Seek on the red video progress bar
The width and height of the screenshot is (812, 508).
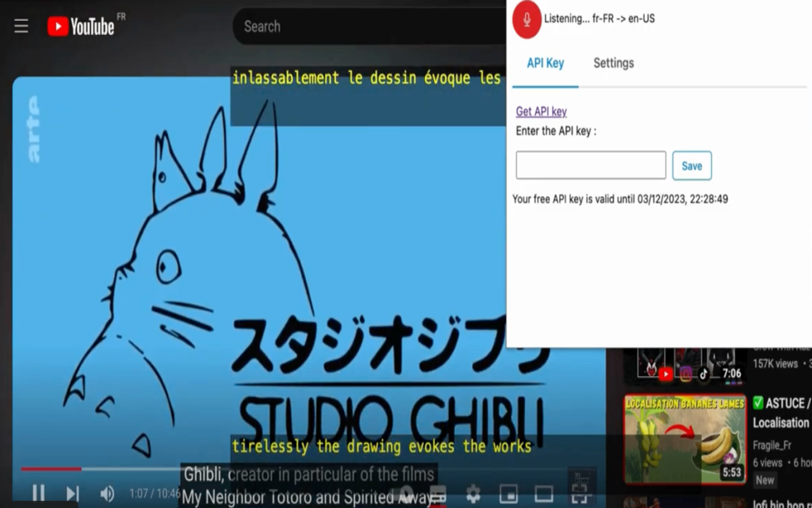(x=51, y=469)
